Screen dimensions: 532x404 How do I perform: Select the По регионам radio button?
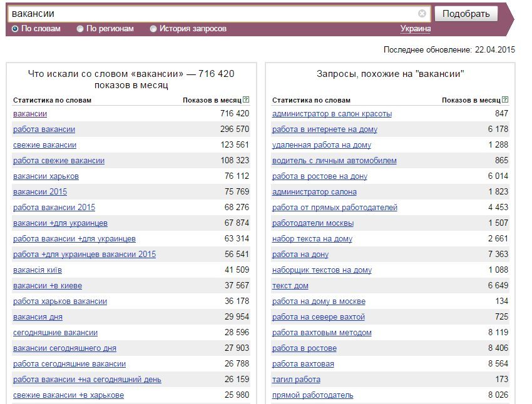(x=80, y=29)
